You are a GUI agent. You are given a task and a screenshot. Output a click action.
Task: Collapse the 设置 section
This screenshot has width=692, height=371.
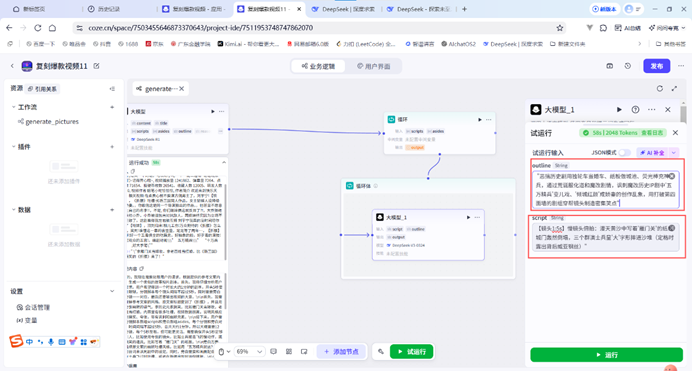tap(112, 291)
